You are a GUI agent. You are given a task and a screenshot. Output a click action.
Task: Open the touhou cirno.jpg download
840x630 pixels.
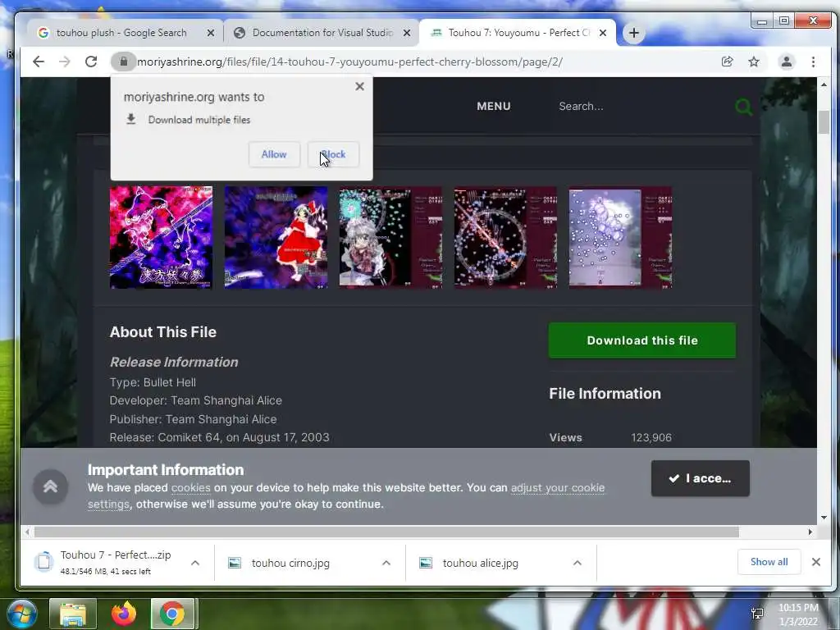click(290, 563)
